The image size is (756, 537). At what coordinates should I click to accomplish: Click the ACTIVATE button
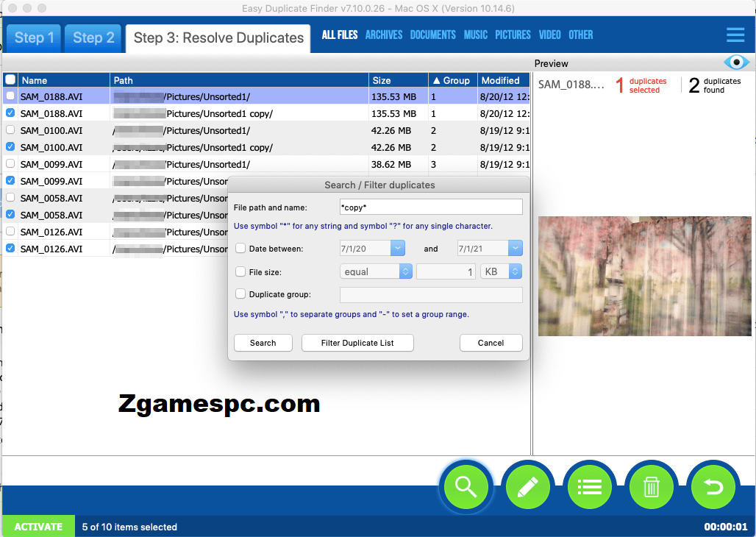(x=38, y=527)
